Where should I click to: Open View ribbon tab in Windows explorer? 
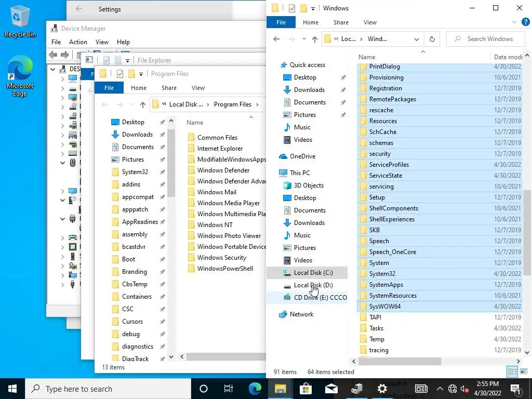coord(370,22)
